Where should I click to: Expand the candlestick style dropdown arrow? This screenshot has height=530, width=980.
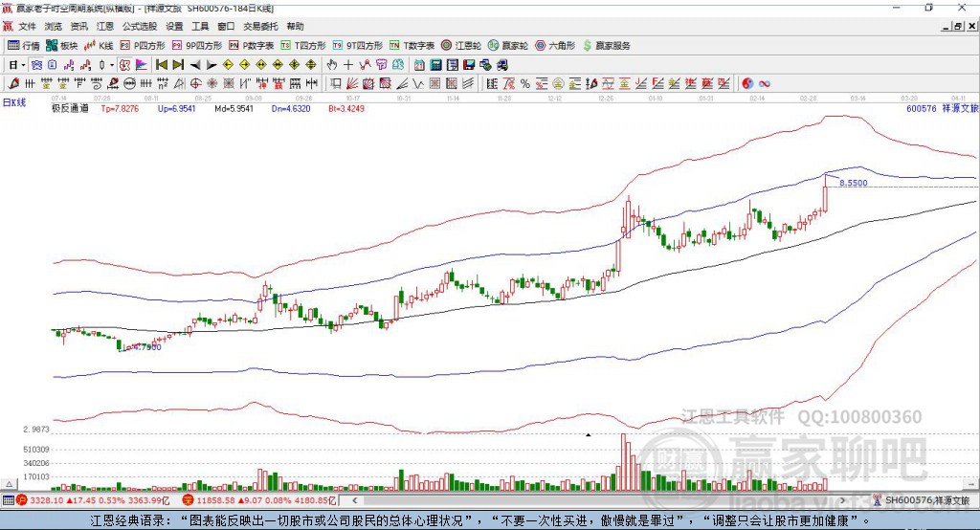[112, 65]
